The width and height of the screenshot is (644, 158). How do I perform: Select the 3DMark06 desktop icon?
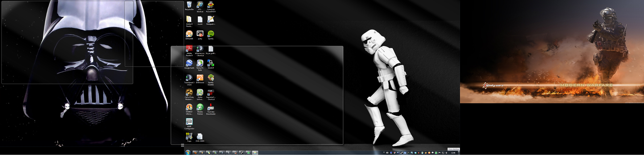189,34
